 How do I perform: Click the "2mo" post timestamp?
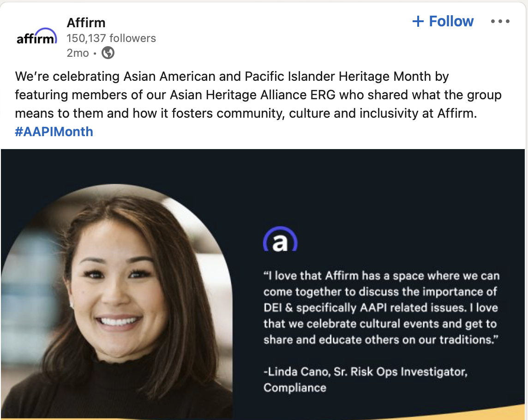[x=78, y=53]
